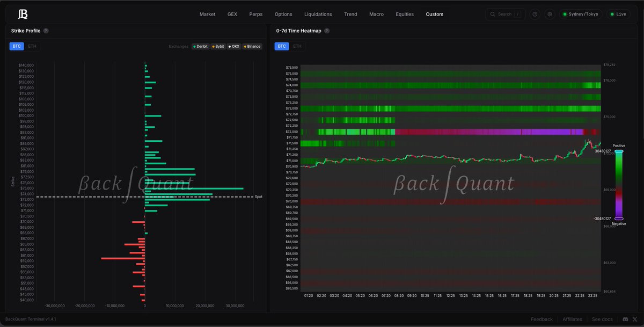Click the 23:25 time axis label
Image resolution: width=644 pixels, height=327 pixels.
(591, 295)
